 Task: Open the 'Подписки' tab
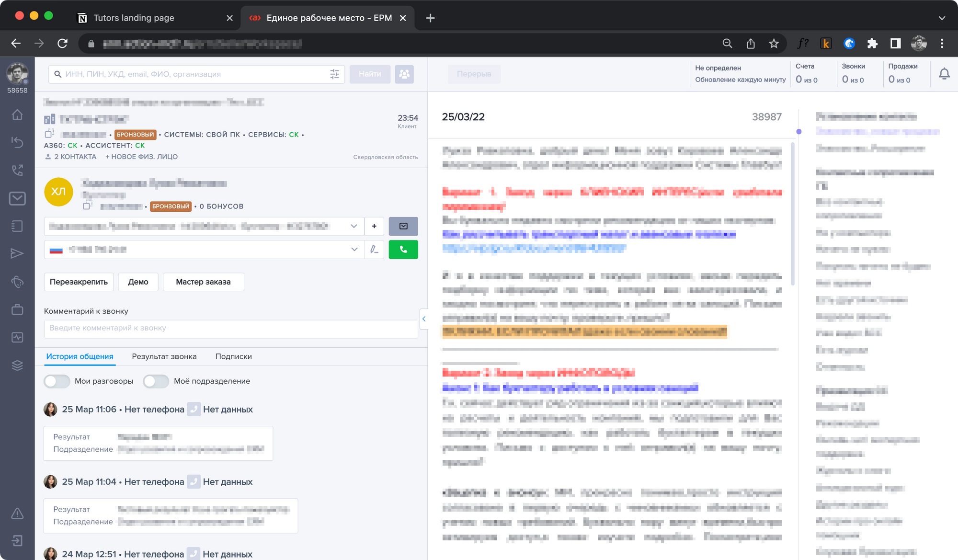[x=233, y=356]
